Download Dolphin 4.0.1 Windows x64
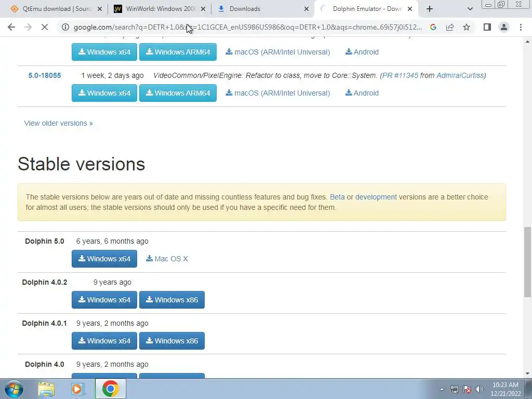This screenshot has height=399, width=532. click(x=104, y=341)
